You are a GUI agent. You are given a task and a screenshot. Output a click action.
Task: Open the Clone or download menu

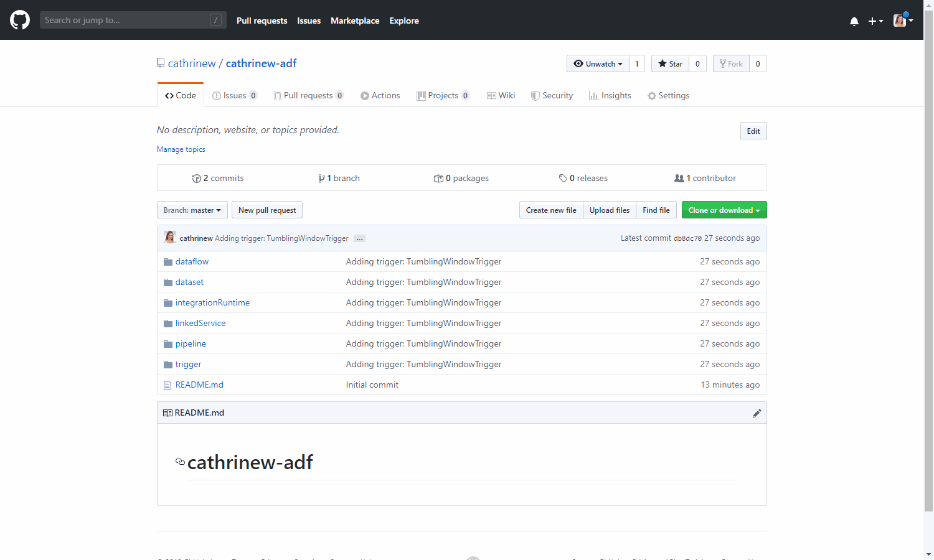point(724,210)
